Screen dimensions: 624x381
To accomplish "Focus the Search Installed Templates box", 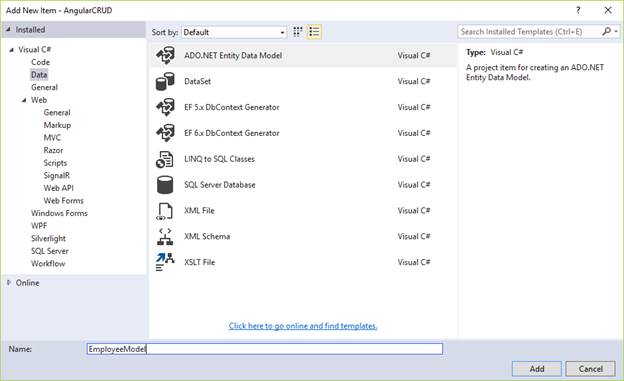I will 529,31.
